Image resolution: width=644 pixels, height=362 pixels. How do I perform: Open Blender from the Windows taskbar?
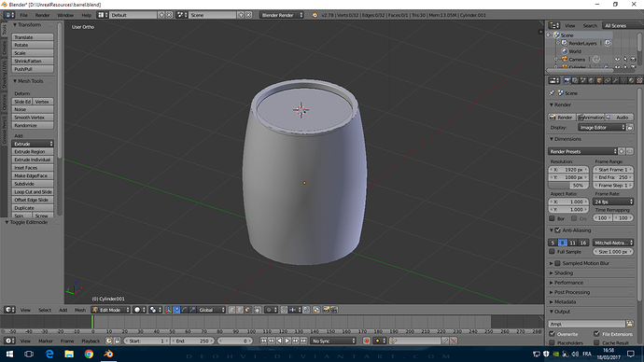click(108, 354)
